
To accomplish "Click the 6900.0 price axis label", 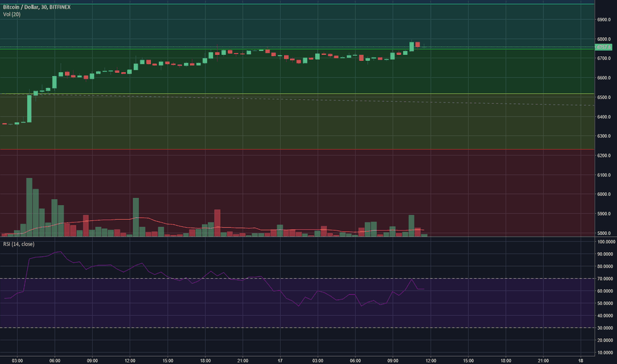I will coord(604,19).
